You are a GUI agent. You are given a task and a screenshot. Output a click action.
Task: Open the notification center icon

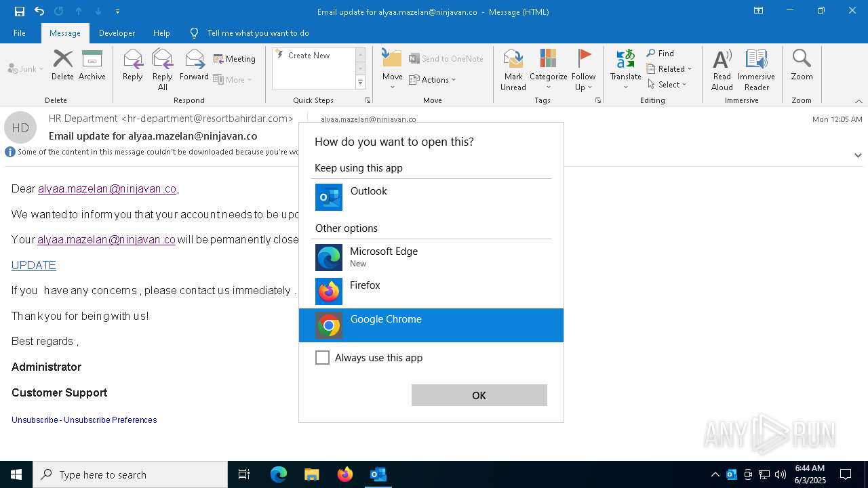[x=846, y=474]
